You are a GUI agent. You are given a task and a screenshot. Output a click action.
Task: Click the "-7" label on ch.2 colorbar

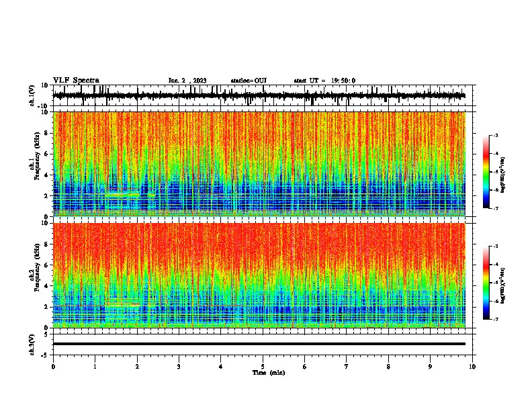[496, 319]
